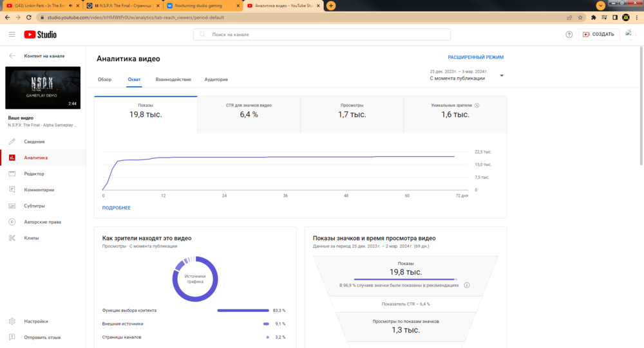Switch to the Обзор tab
The width and height of the screenshot is (644, 348).
[x=104, y=80]
